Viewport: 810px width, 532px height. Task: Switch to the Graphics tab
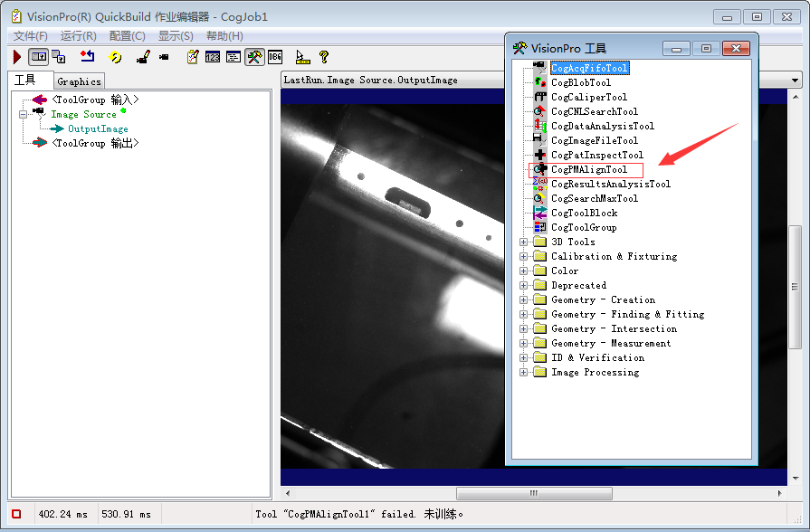[79, 81]
